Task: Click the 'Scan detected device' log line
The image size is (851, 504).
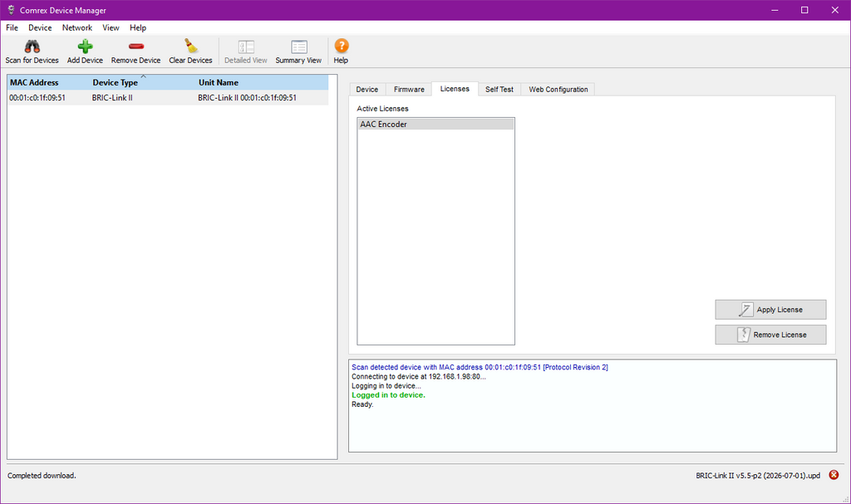Action: pos(480,367)
